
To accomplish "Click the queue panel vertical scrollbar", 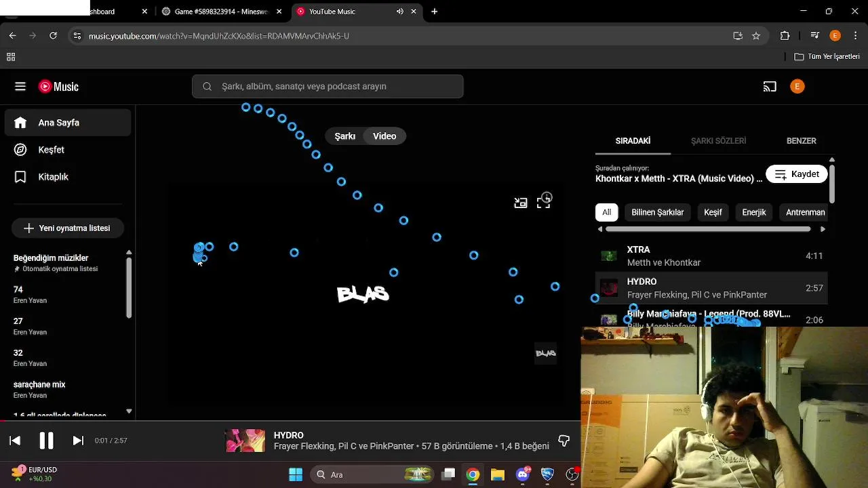I will (832, 183).
